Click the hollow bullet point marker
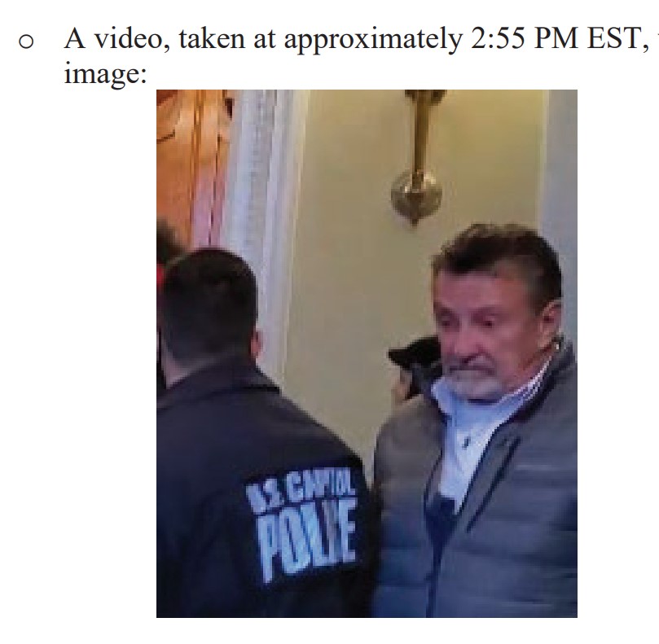Viewport: 659px width, 644px height. click(26, 42)
